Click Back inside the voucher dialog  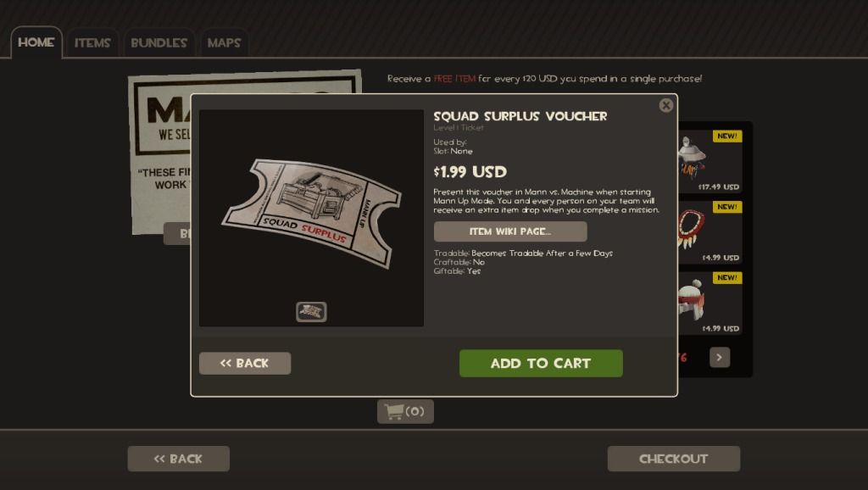[245, 363]
